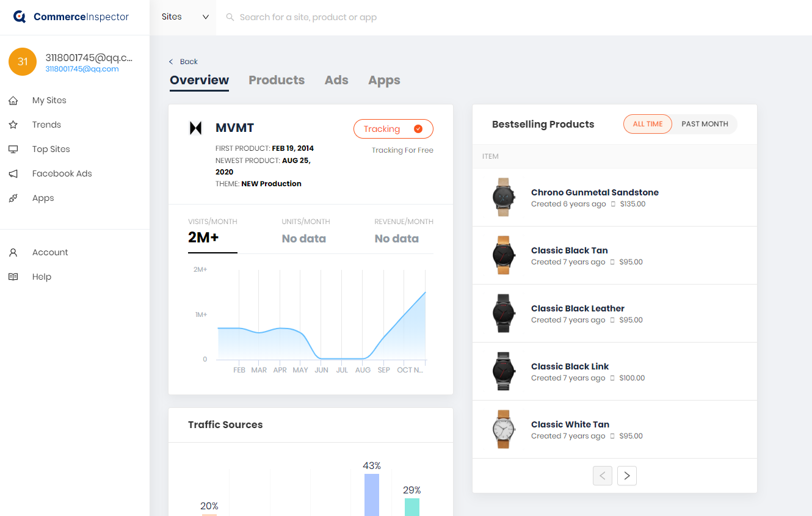812x516 pixels.
Task: Go to next page of bestselling products
Action: tap(627, 476)
